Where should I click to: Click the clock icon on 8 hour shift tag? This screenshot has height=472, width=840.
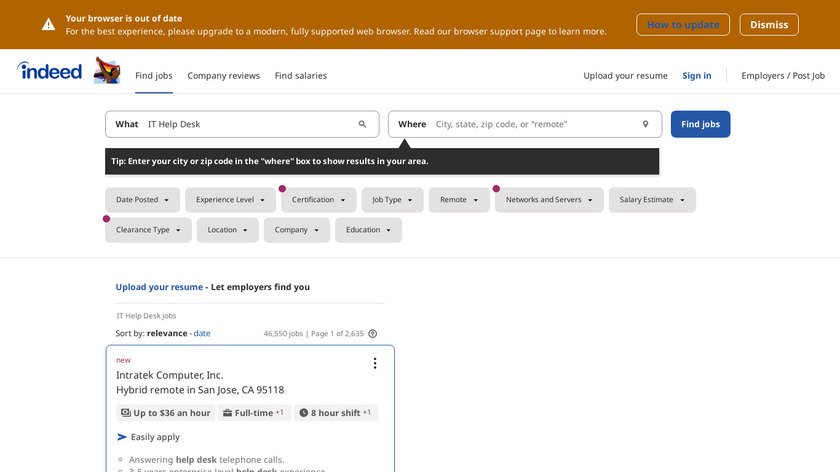point(303,413)
